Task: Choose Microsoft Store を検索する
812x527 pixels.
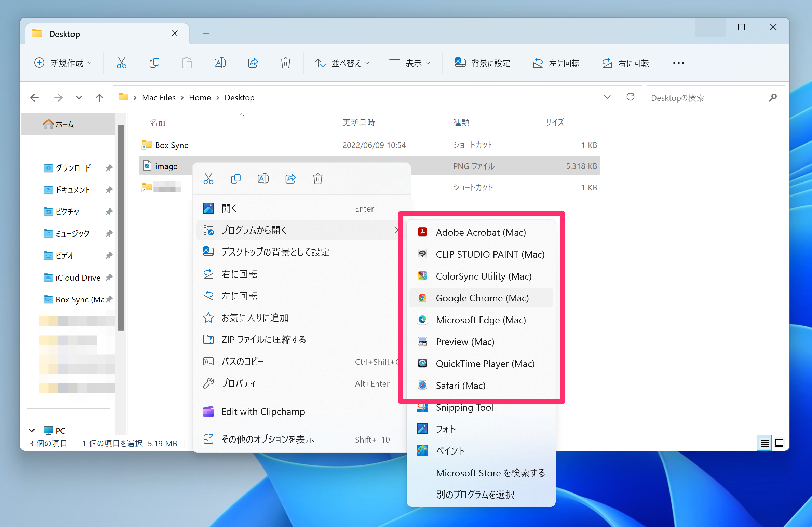Action: 481,473
